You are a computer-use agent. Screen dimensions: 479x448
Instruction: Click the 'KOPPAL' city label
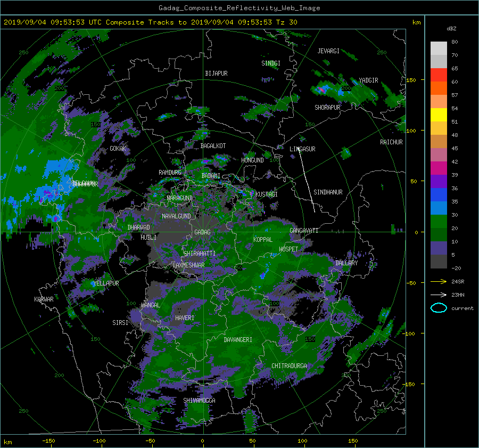[263, 240]
